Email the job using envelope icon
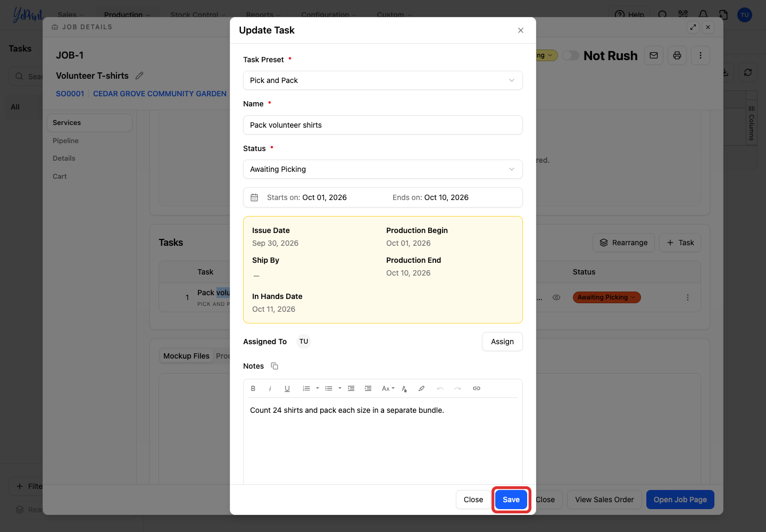766x532 pixels. point(654,55)
